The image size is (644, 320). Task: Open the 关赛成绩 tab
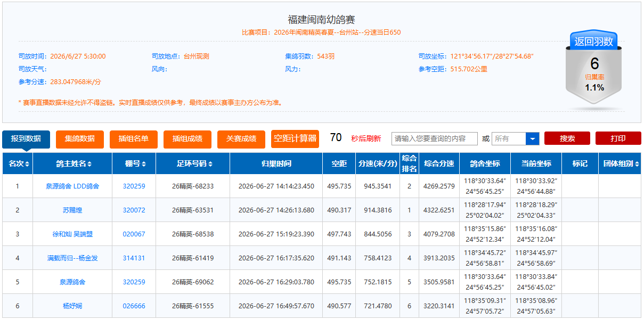(x=241, y=138)
